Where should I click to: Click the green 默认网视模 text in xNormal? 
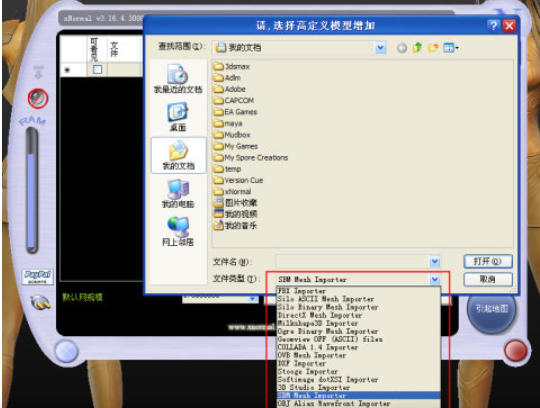(82, 297)
